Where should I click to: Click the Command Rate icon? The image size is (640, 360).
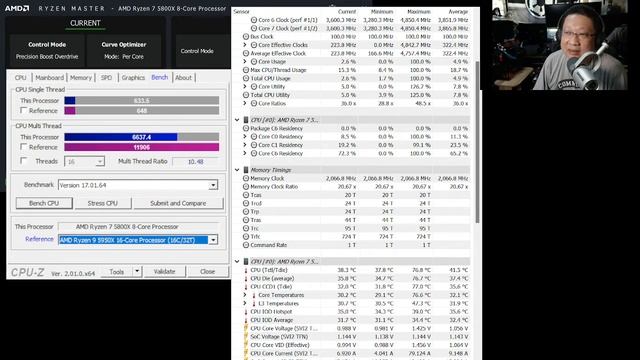pyautogui.click(x=246, y=245)
